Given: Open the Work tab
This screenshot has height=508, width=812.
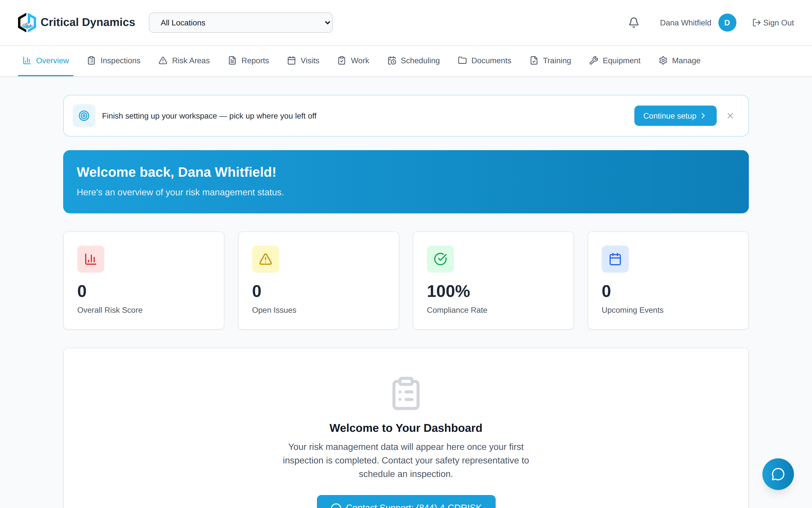Looking at the screenshot, I should (x=353, y=60).
